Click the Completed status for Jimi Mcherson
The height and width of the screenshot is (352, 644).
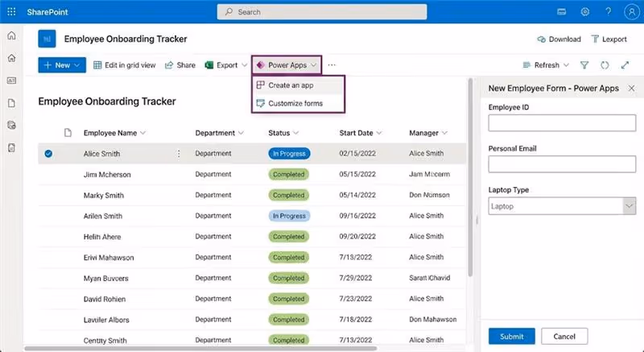(288, 174)
